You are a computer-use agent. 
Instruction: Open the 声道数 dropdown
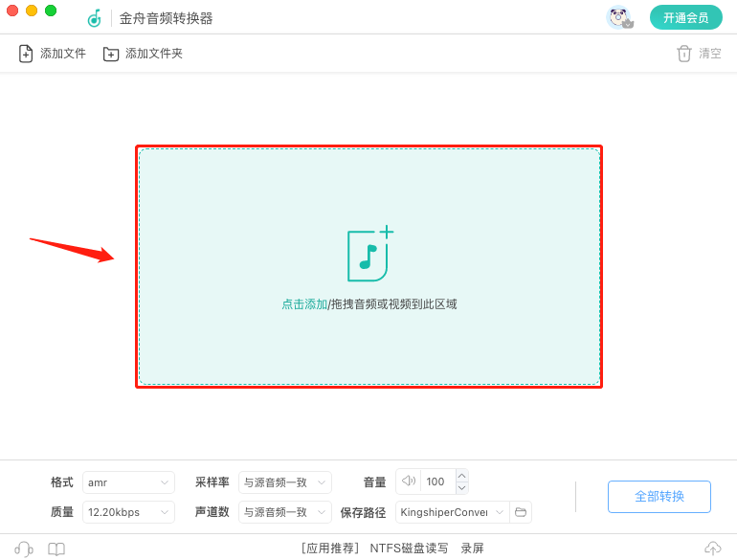click(285, 512)
